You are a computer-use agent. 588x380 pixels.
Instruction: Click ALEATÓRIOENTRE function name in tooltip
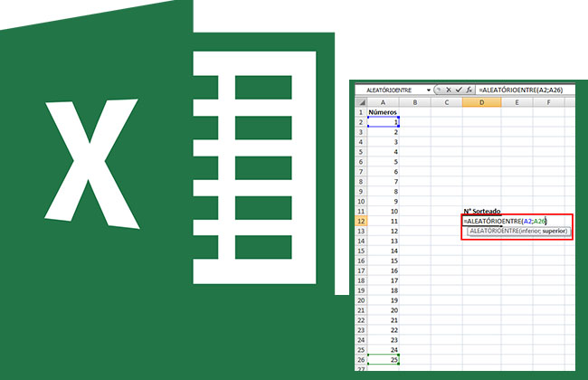point(494,231)
